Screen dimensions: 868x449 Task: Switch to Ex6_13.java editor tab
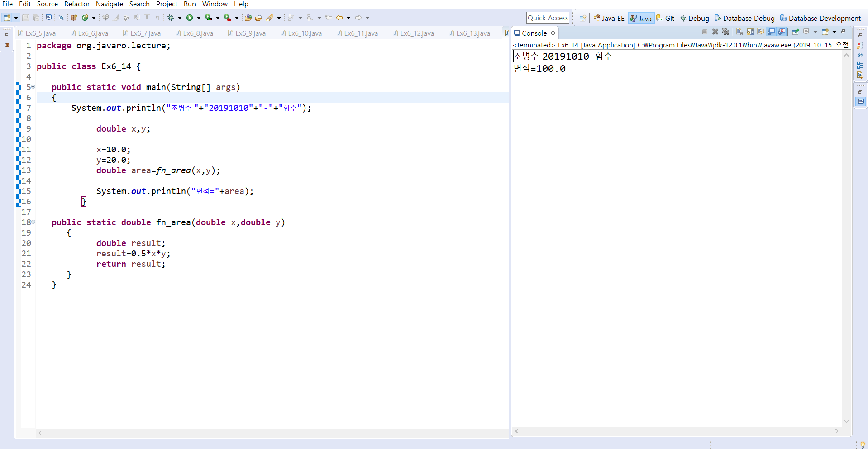tap(470, 33)
